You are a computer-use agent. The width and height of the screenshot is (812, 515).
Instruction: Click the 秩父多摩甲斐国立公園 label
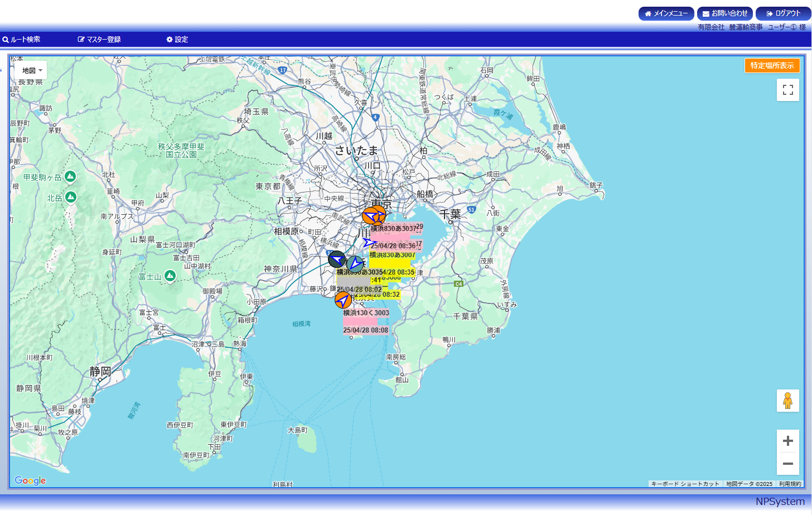point(181,151)
